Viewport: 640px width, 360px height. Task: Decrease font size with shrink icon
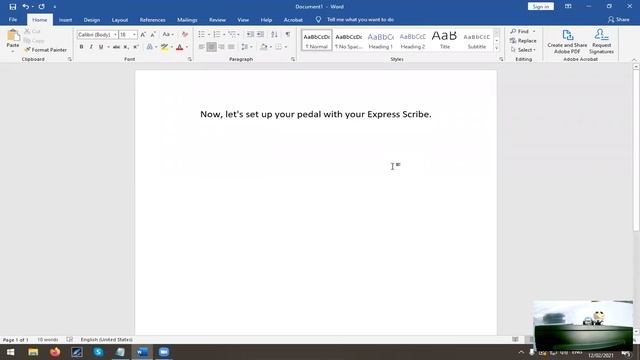153,35
